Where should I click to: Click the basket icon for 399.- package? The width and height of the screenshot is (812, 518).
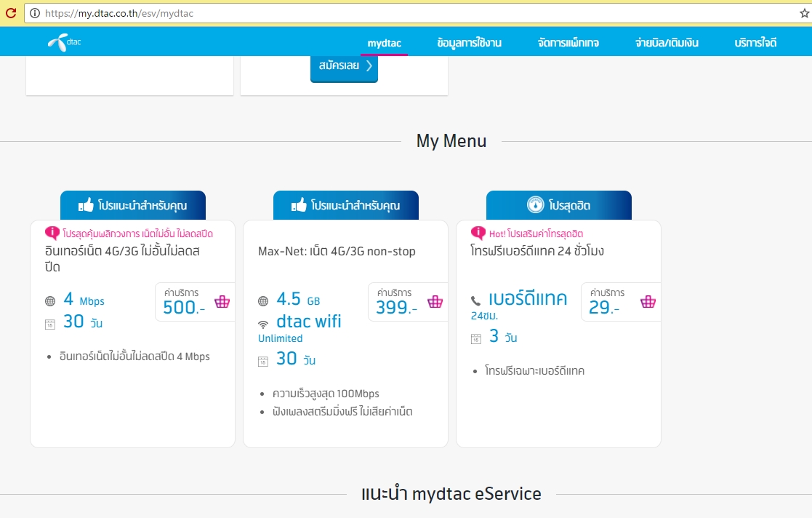[x=435, y=301]
